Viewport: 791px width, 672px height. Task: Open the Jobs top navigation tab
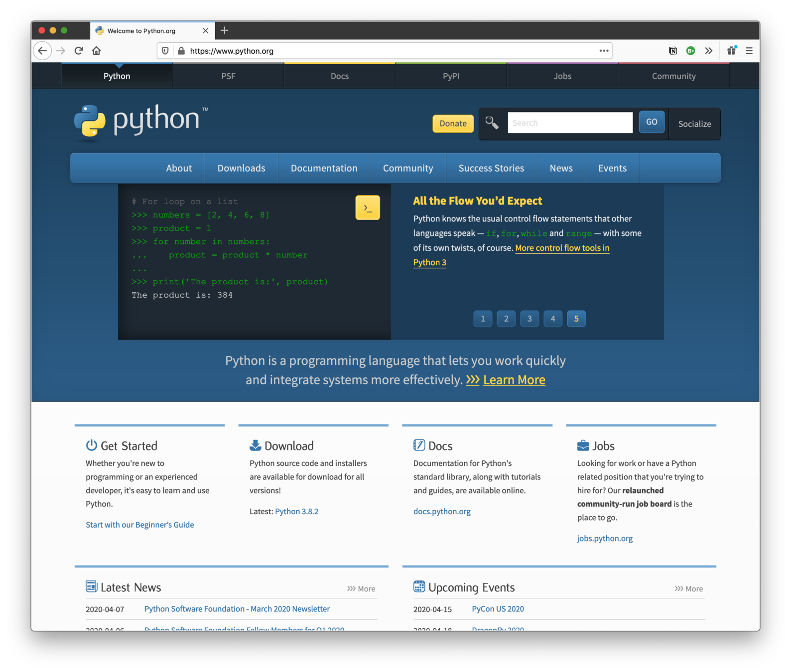tap(562, 76)
